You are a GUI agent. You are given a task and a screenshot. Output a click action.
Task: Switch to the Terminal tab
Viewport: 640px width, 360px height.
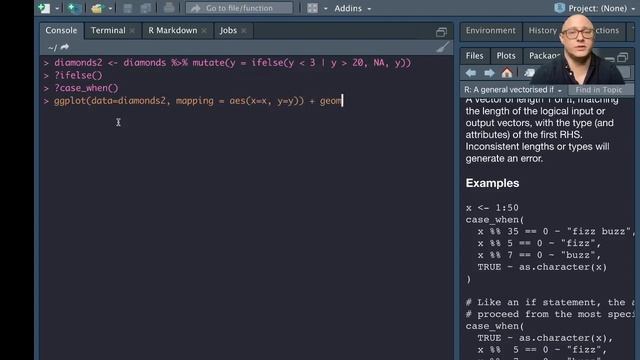click(x=108, y=31)
